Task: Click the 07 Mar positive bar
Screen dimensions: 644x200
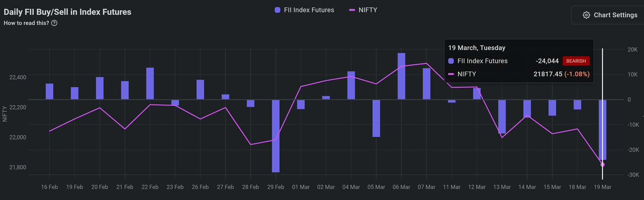Action: [427, 84]
